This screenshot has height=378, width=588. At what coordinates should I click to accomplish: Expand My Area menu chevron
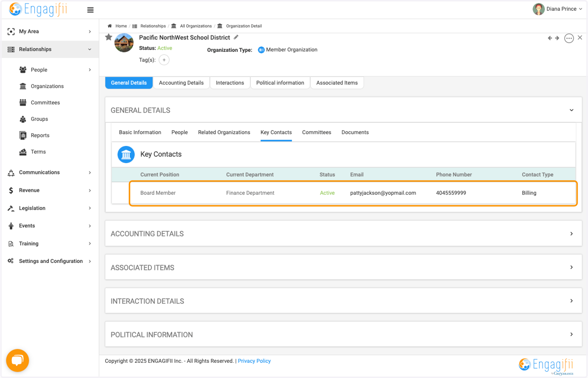90,32
